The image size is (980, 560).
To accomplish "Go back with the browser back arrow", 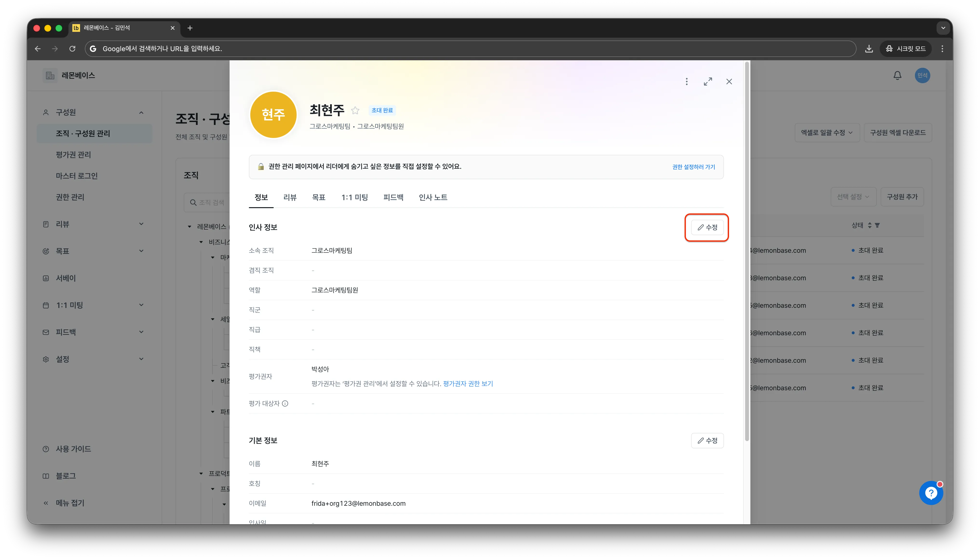I will click(x=38, y=48).
